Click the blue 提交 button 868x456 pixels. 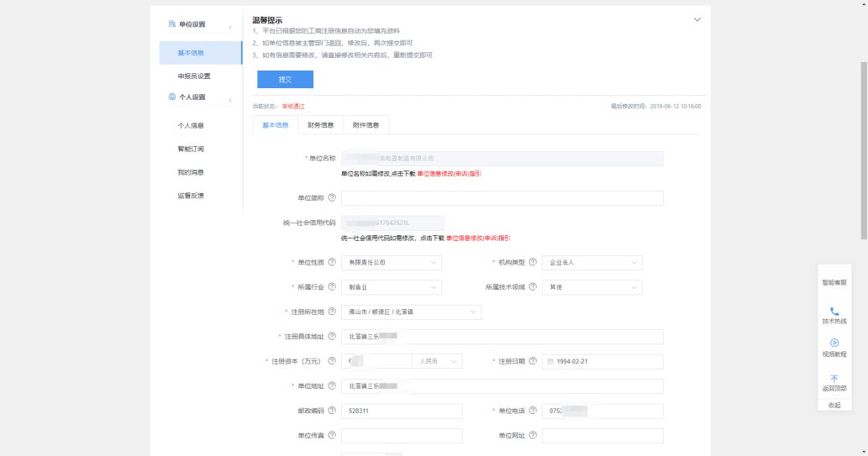point(285,79)
